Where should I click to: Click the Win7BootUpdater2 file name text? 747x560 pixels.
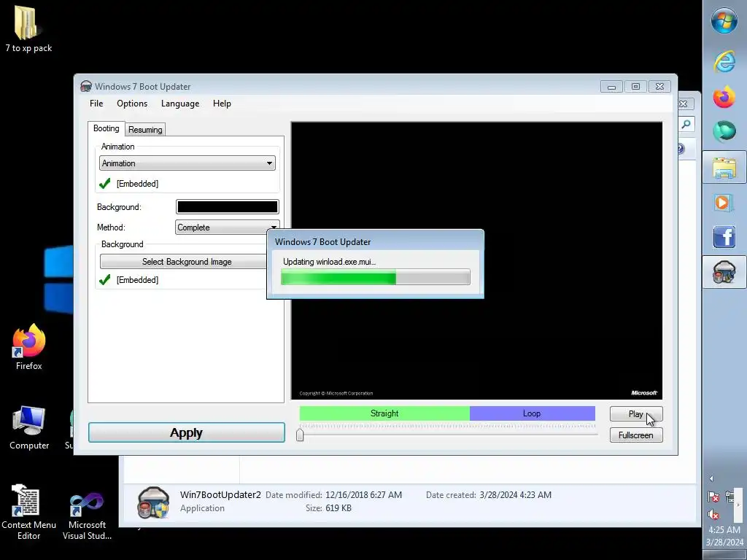pyautogui.click(x=220, y=495)
